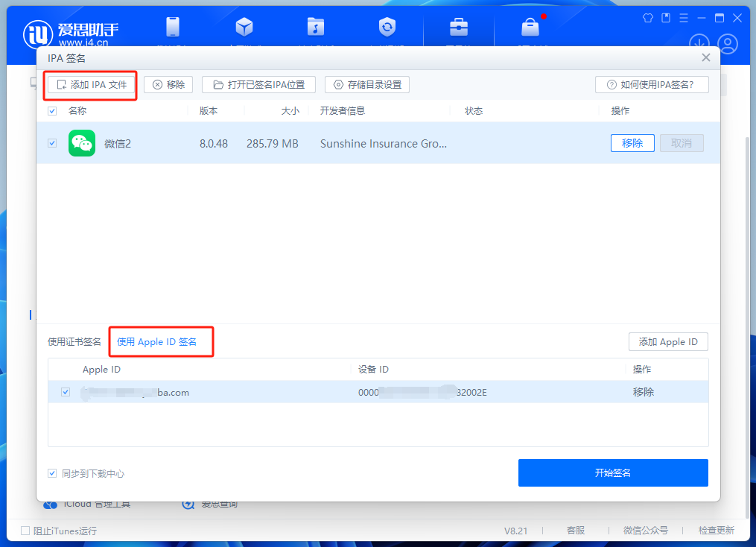Toggle 同步到下载中心 checkbox

pyautogui.click(x=52, y=474)
